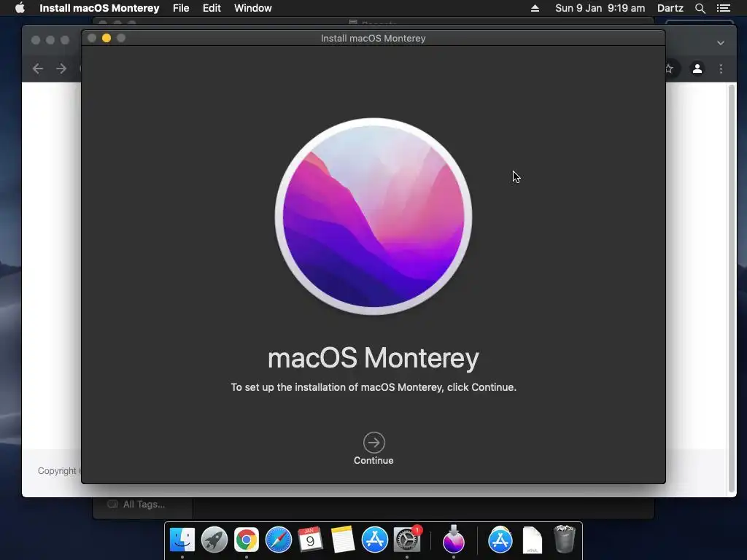747x560 pixels.
Task: Open the Window menu
Action: coord(253,8)
